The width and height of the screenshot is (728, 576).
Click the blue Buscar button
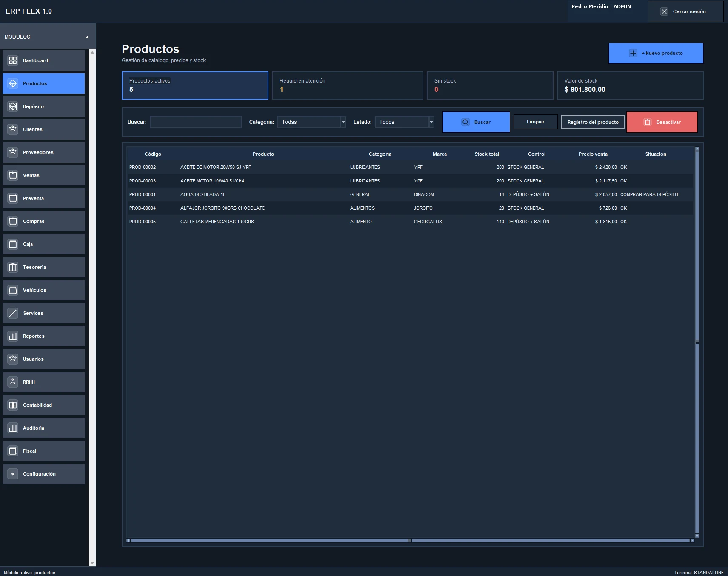tap(476, 122)
